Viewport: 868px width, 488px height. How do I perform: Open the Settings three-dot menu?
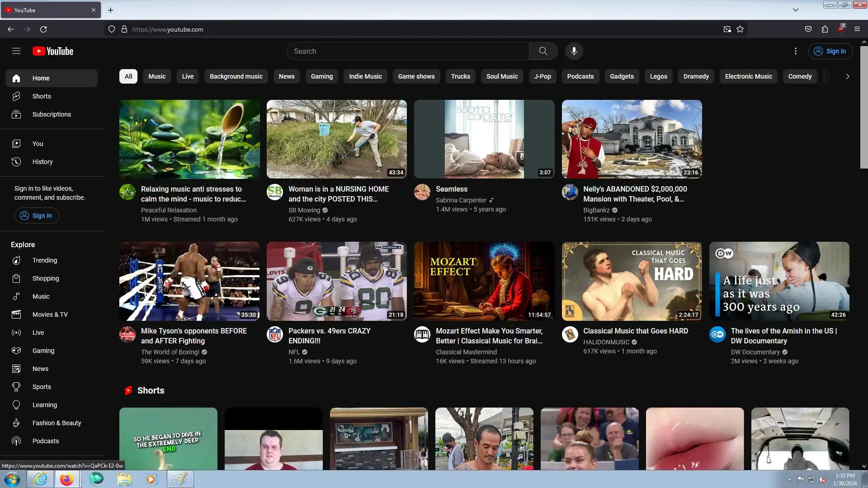796,51
